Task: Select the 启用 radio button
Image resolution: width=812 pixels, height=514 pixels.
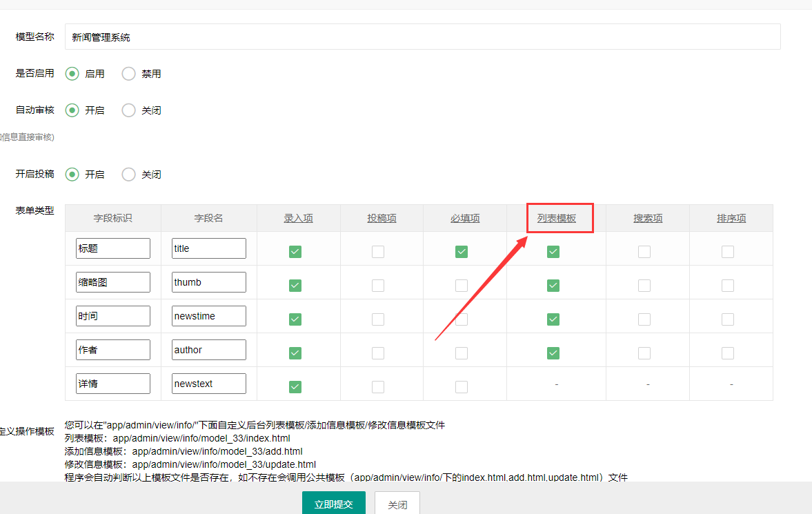Action: (72, 74)
